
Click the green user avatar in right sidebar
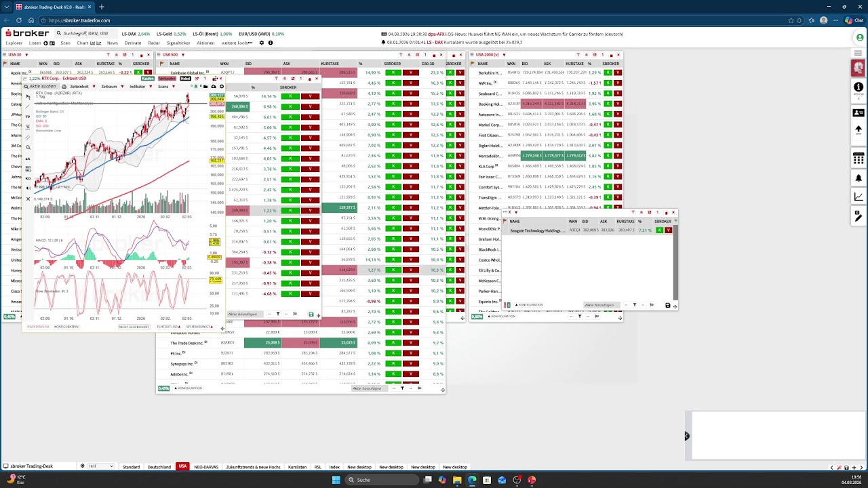pos(859,37)
